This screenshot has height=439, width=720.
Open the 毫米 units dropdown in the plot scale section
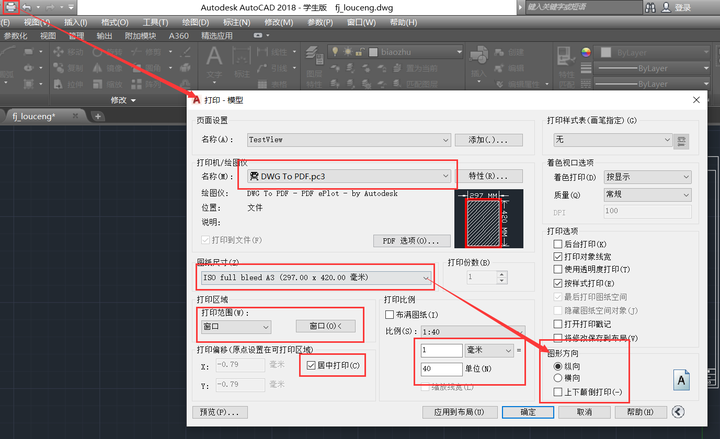489,350
